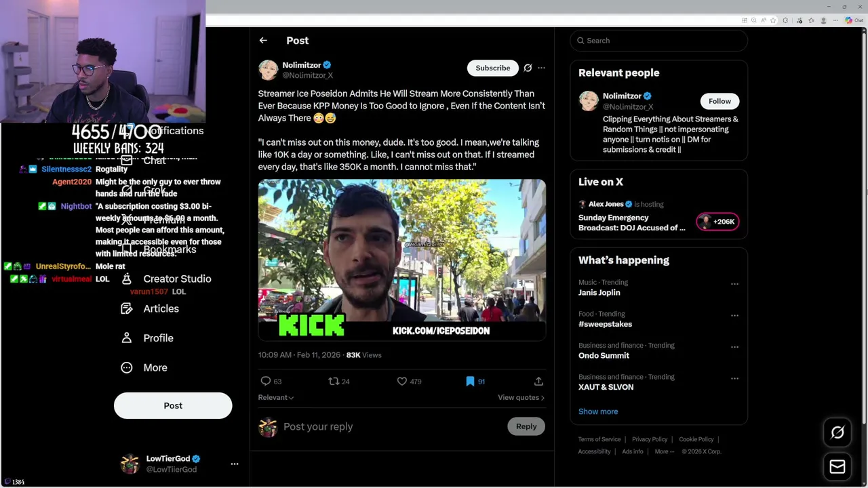Subscribe to Nolimitzor

pyautogui.click(x=493, y=68)
